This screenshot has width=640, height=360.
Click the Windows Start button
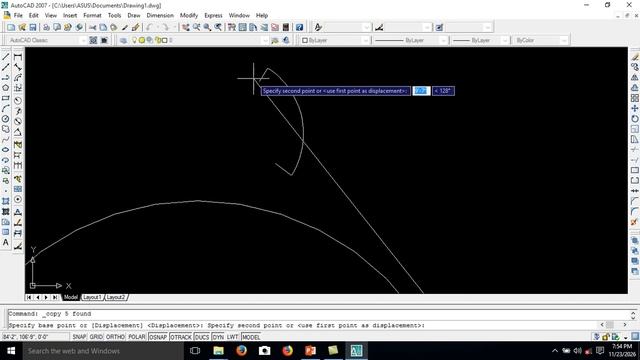[x=11, y=351]
